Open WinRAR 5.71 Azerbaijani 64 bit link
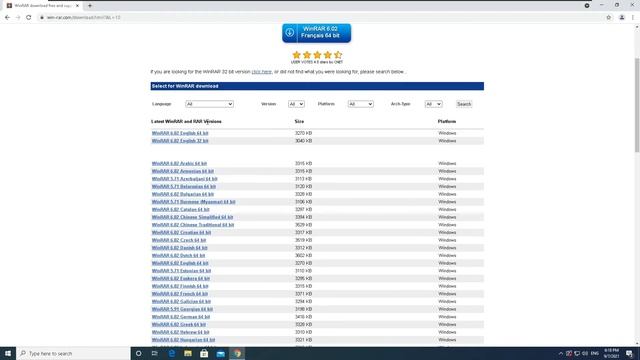The width and height of the screenshot is (640, 360). pyautogui.click(x=184, y=179)
